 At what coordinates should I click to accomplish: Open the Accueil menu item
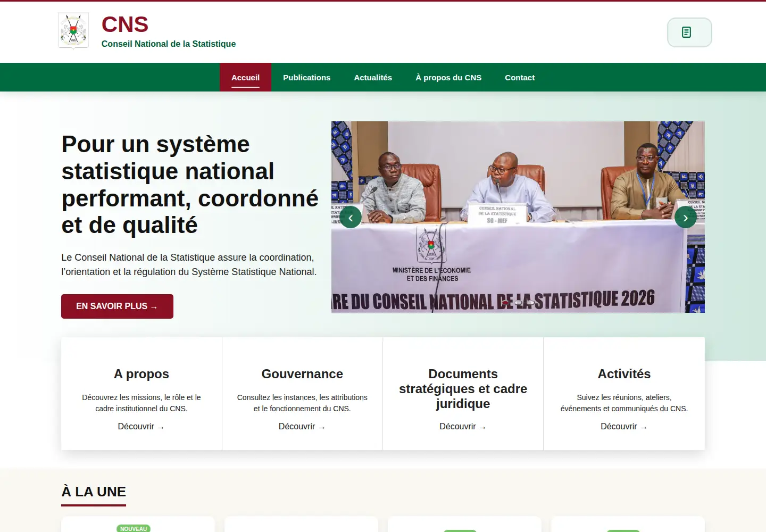pos(245,77)
